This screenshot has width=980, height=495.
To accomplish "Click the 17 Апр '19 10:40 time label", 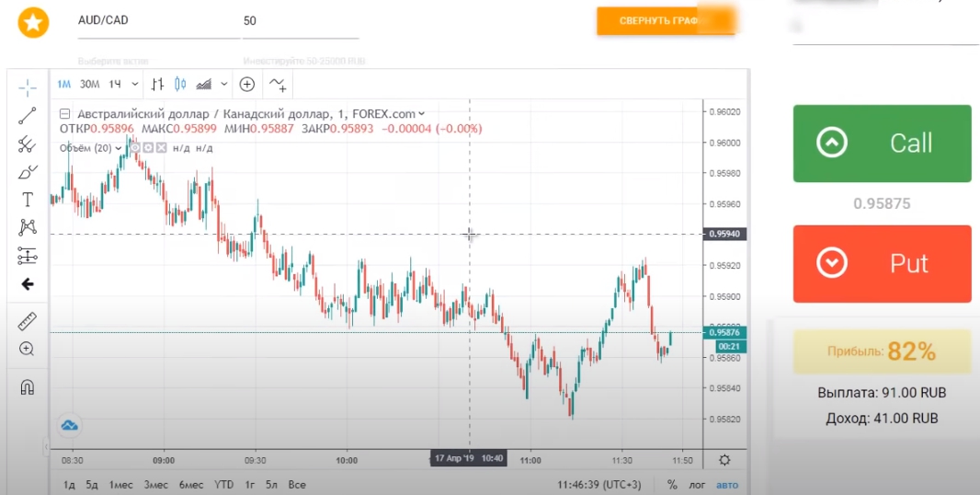I will pyautogui.click(x=469, y=458).
